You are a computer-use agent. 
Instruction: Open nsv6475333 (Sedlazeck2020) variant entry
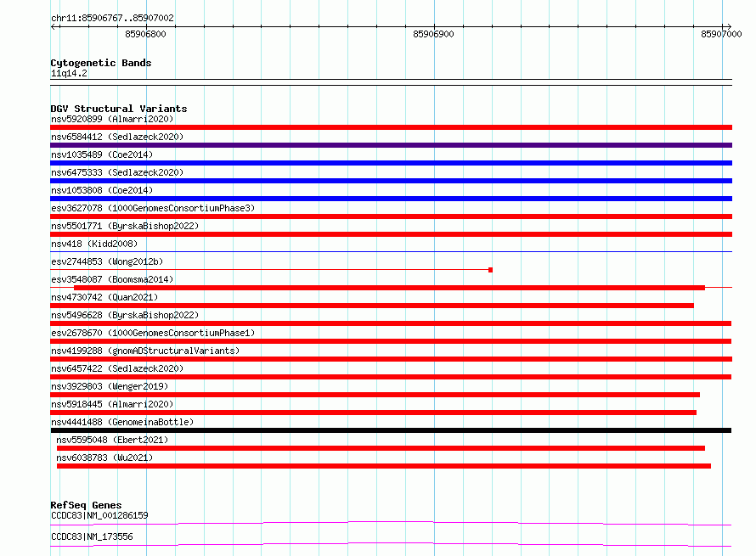[x=117, y=172]
